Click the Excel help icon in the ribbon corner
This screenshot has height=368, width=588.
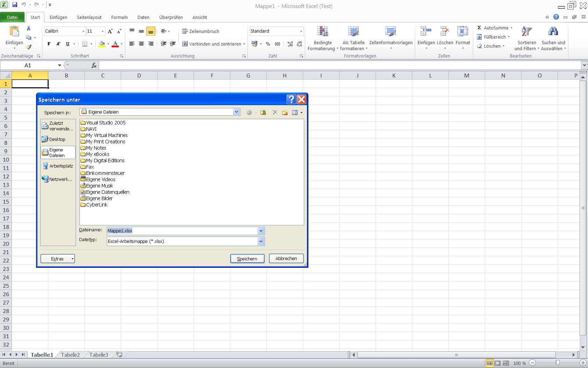556,17
